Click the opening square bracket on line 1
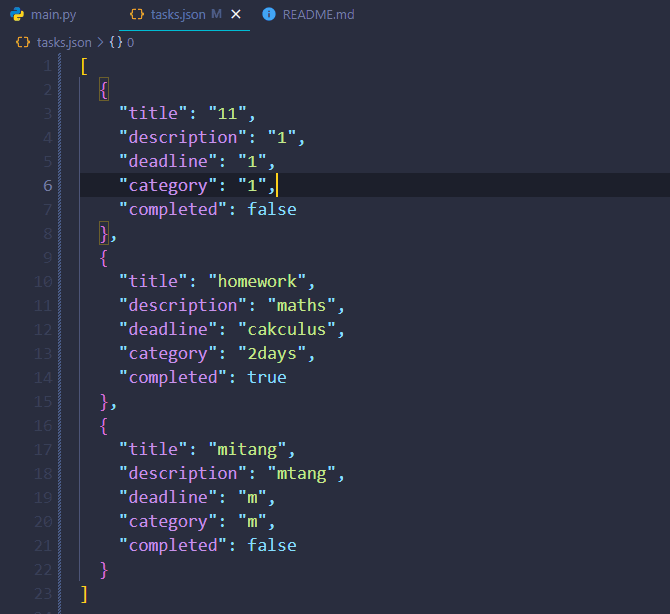The width and height of the screenshot is (670, 614). [x=85, y=65]
